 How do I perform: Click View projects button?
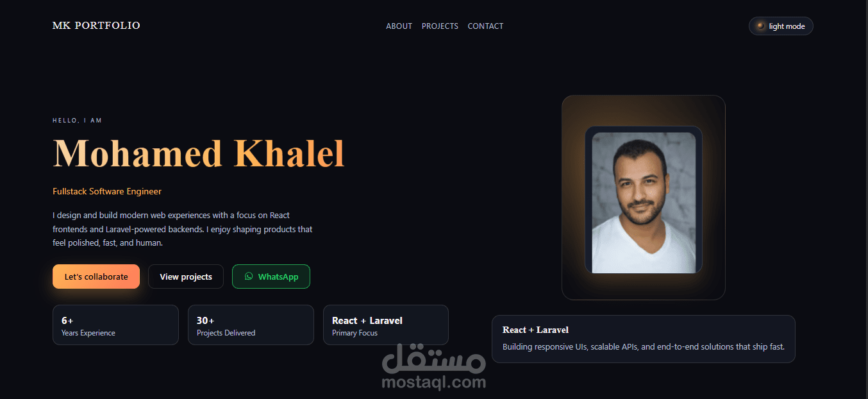186,276
